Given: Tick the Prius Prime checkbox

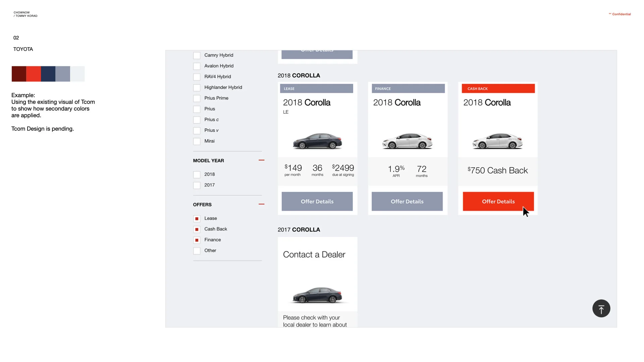Looking at the screenshot, I should [x=197, y=98].
